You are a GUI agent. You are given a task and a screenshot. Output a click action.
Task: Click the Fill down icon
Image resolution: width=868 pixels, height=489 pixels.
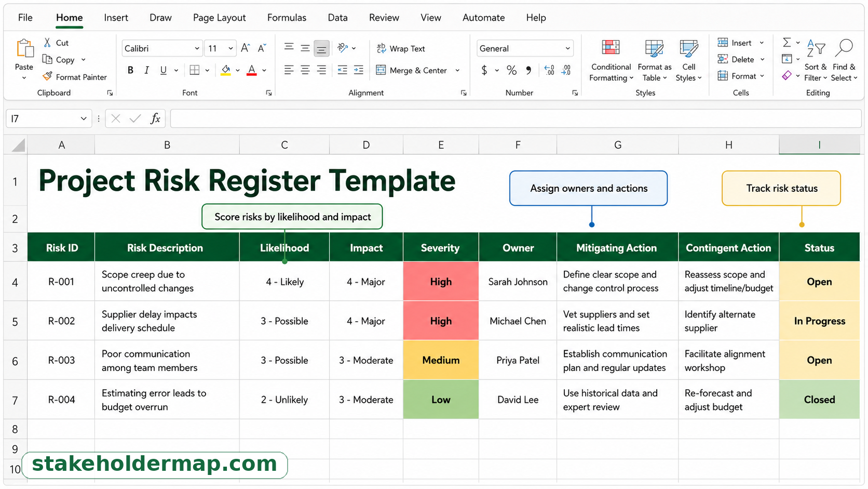click(787, 59)
